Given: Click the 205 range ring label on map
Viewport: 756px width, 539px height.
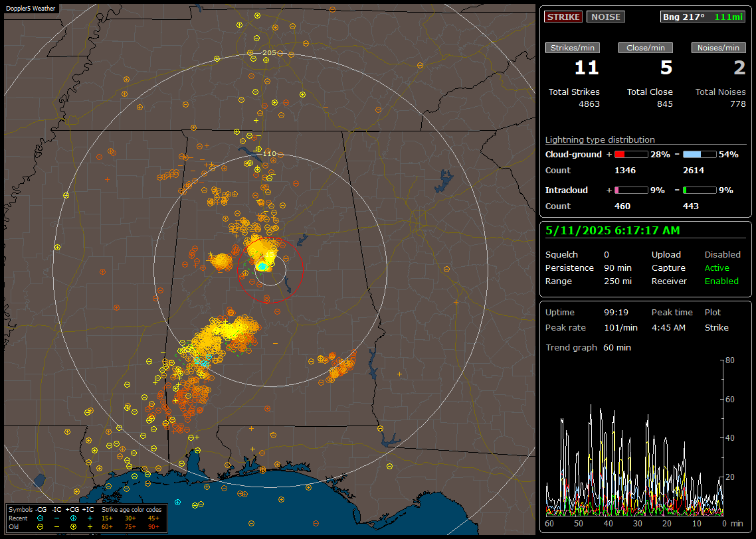Looking at the screenshot, I should click(270, 53).
